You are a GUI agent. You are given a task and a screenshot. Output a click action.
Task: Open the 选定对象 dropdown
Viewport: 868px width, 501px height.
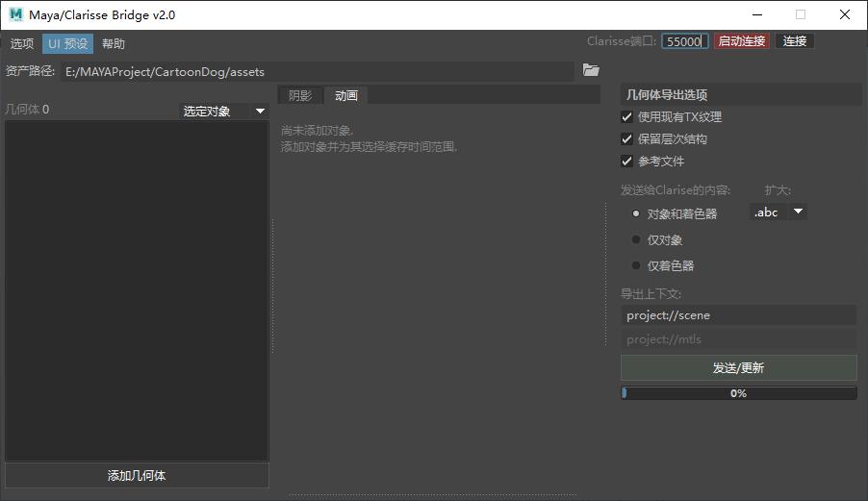tap(224, 111)
